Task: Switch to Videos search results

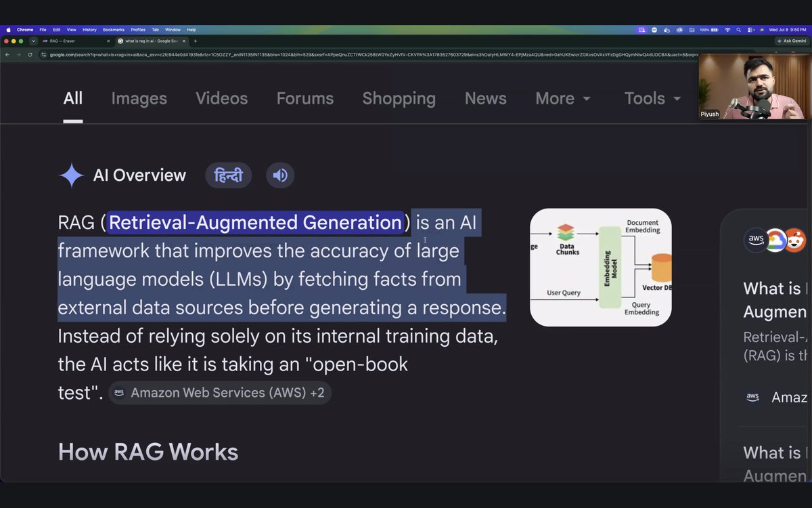Action: 222,98
